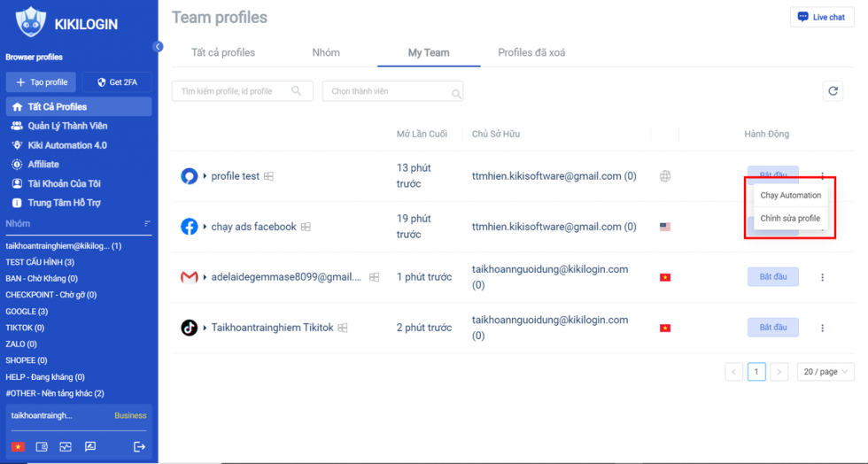
Task: Click Windows OS icon next to Taikhoantrainghiem Tikitok
Action: [x=343, y=328]
